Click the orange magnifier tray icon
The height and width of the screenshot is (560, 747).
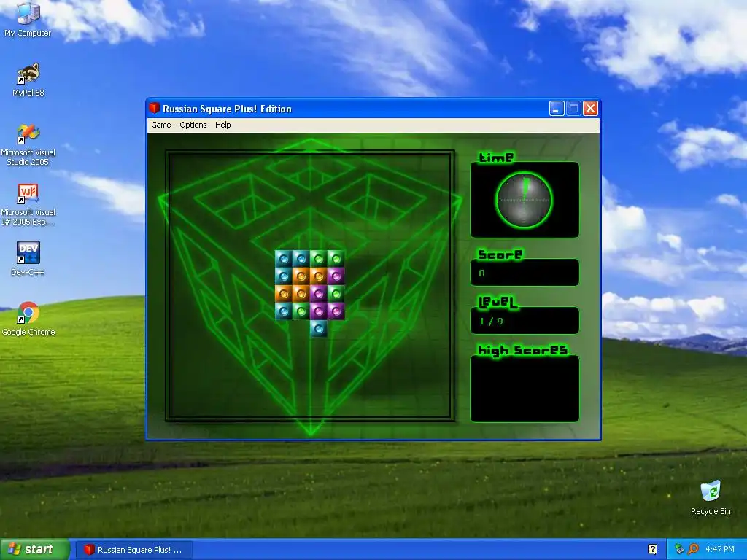pyautogui.click(x=693, y=549)
